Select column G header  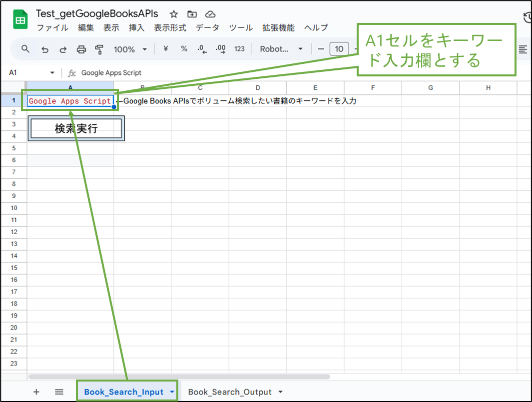[431, 88]
